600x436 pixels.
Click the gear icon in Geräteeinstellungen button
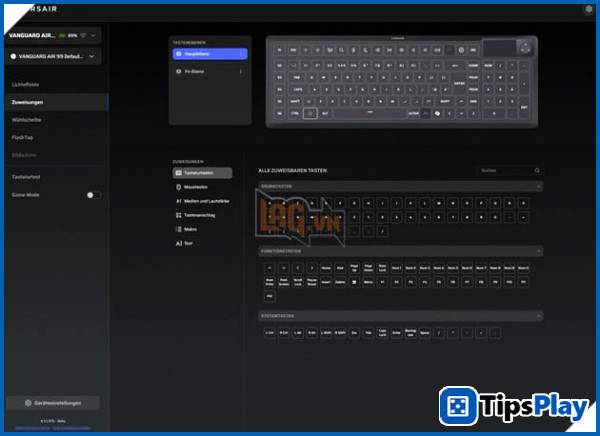28,403
